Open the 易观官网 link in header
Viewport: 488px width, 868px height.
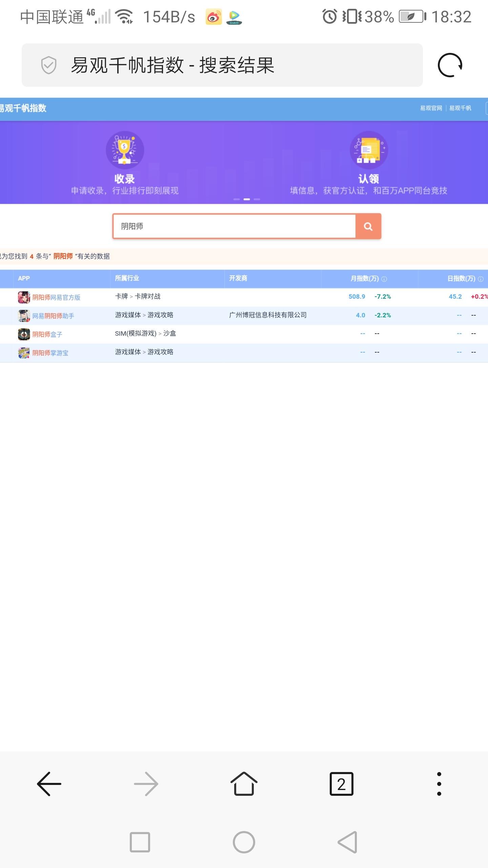431,108
